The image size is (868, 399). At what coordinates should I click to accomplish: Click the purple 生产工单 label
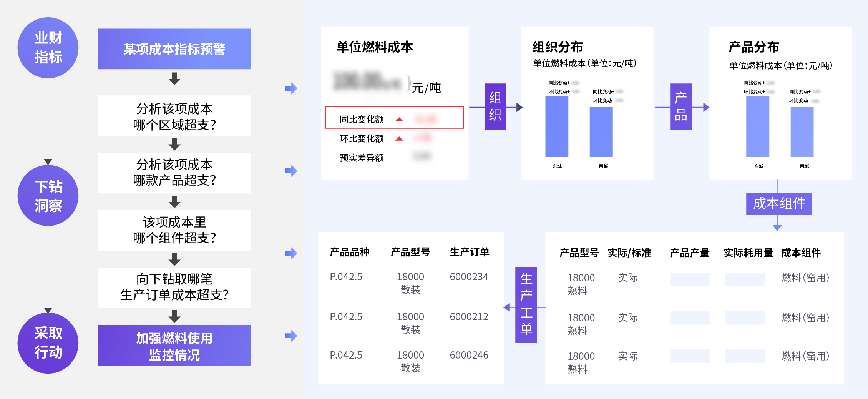(526, 304)
